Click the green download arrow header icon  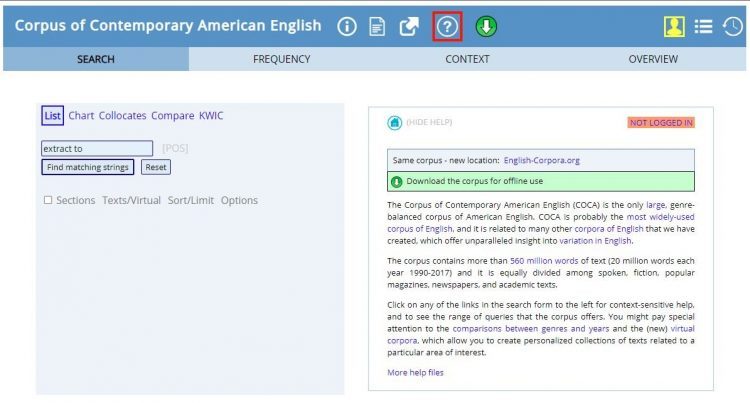point(486,26)
